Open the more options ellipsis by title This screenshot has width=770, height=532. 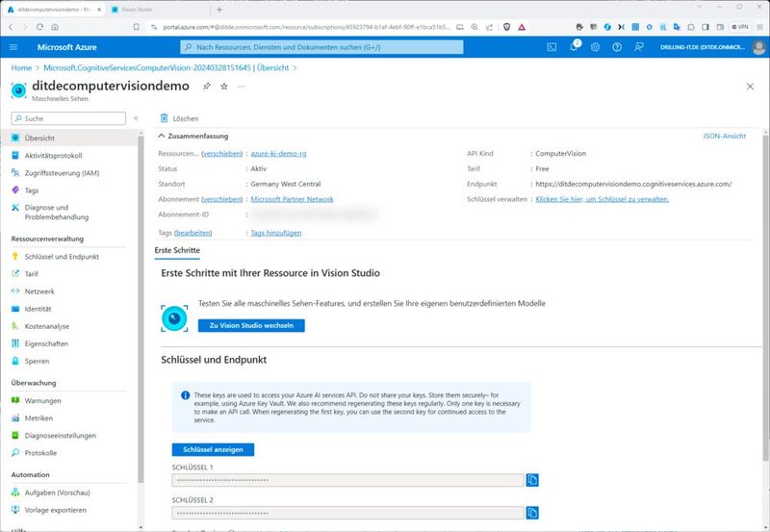pyautogui.click(x=242, y=87)
